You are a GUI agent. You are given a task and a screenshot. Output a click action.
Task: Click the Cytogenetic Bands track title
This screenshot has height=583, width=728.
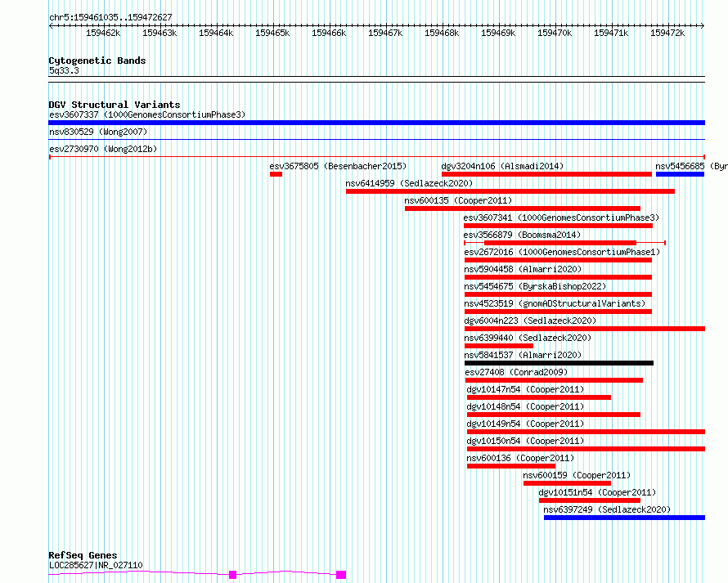[97, 61]
